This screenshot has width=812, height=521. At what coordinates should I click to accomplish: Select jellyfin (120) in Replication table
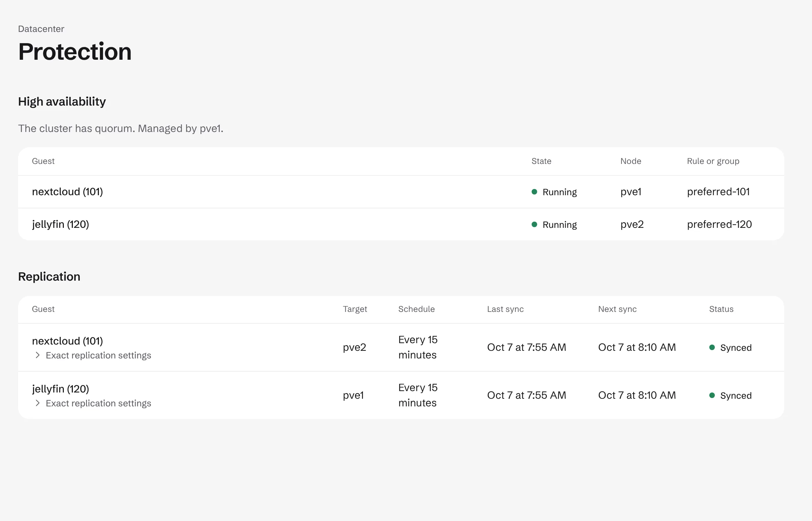[x=60, y=389]
